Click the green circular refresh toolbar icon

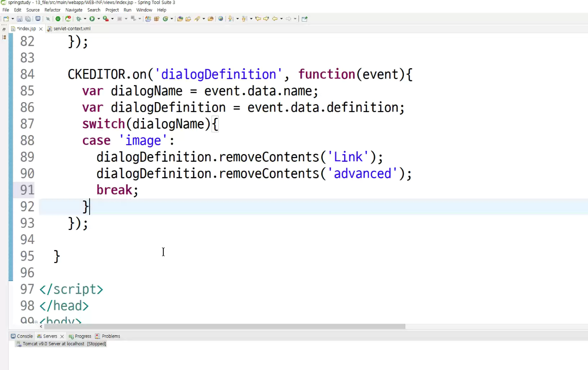tap(165, 19)
